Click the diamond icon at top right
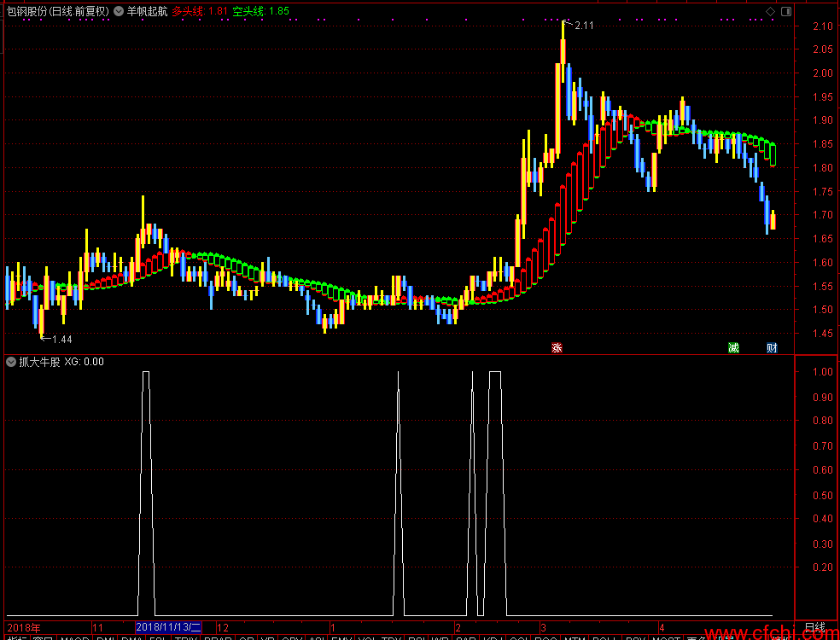840x640 pixels. tap(770, 11)
